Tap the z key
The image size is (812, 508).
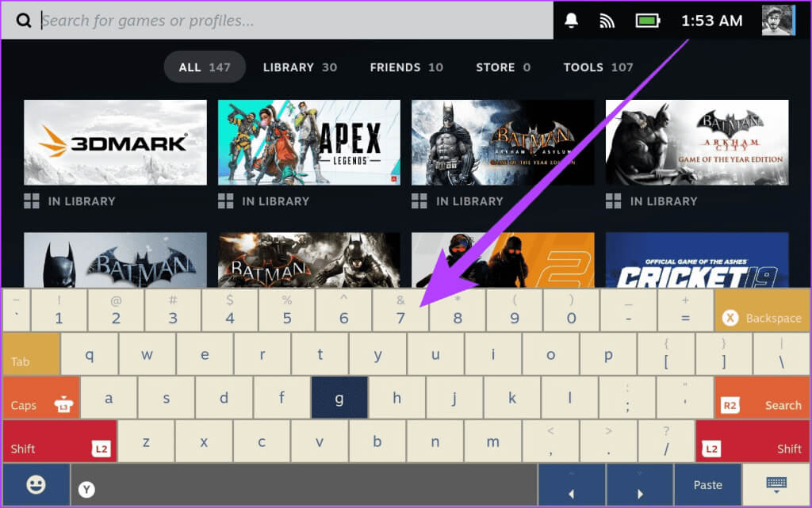147,441
